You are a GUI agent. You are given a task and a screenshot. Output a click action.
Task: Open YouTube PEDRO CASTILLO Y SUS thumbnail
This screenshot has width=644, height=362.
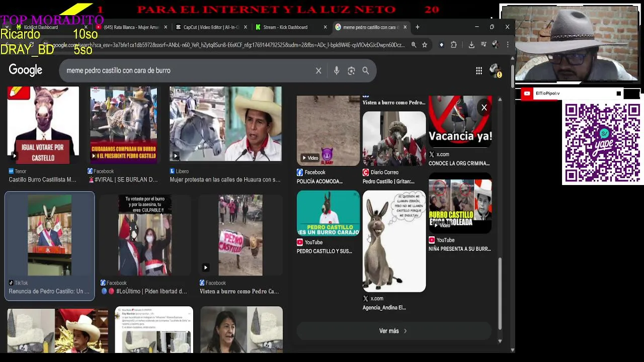tap(328, 213)
